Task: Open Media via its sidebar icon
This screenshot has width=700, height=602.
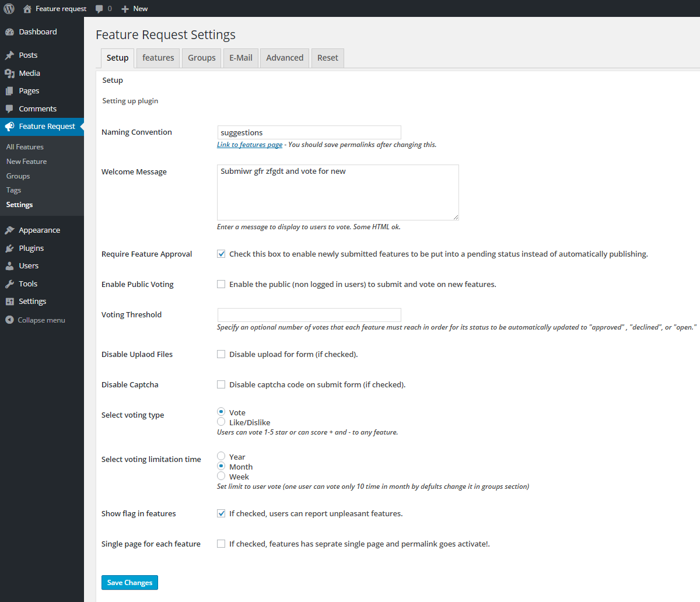Action: pos(9,73)
